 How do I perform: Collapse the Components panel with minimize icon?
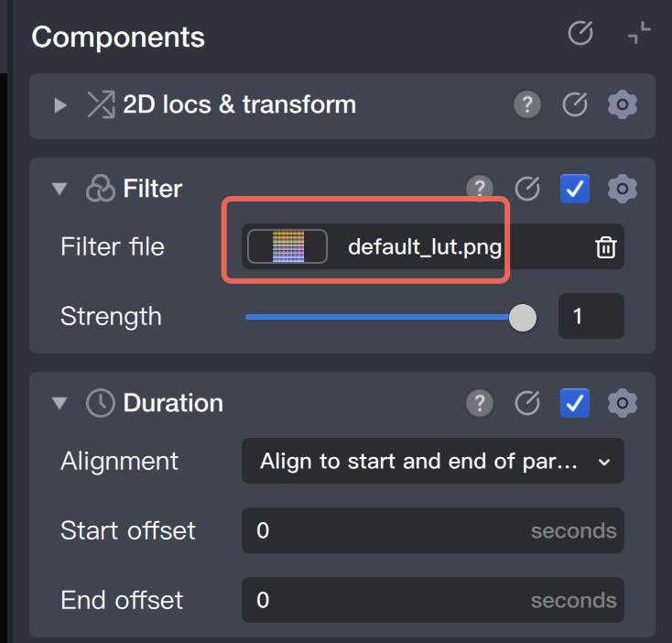tap(639, 34)
